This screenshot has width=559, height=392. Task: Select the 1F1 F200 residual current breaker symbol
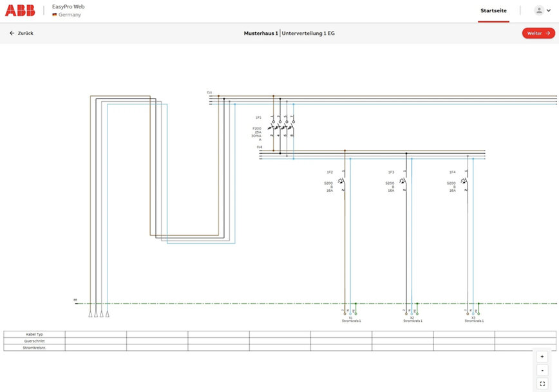(x=281, y=127)
